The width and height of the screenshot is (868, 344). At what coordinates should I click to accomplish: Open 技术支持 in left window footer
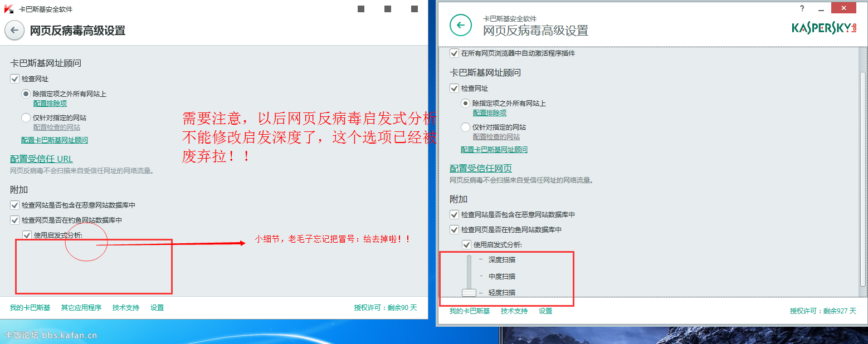coord(126,308)
